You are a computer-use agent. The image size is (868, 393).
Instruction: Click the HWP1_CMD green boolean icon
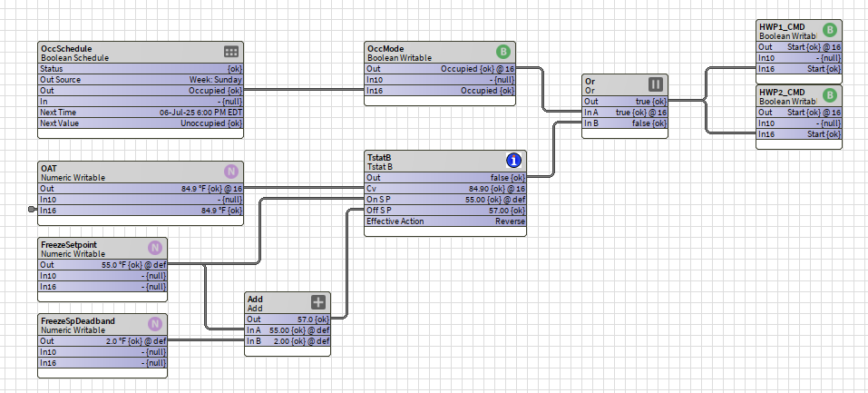coord(829,31)
